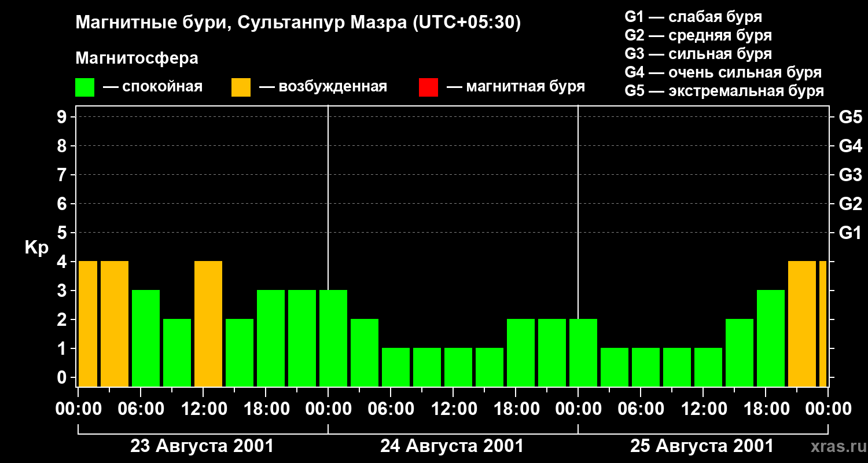Click the 'Магнитосфера' heading
Screen dimensions: 868x463
pyautogui.click(x=137, y=58)
